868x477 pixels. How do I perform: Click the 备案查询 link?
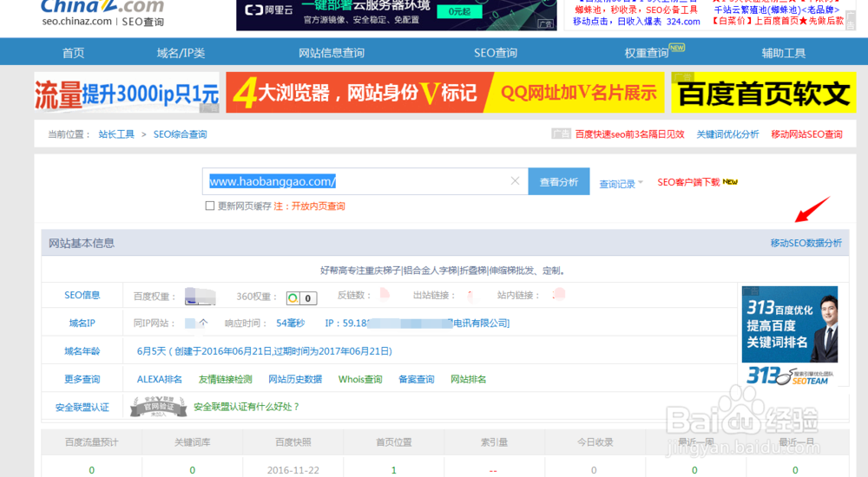point(417,379)
